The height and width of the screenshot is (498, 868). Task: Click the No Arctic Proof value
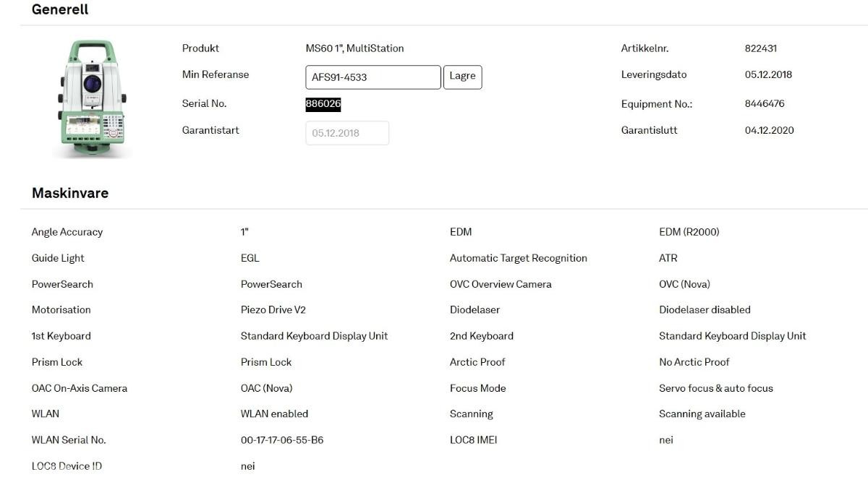(x=694, y=362)
